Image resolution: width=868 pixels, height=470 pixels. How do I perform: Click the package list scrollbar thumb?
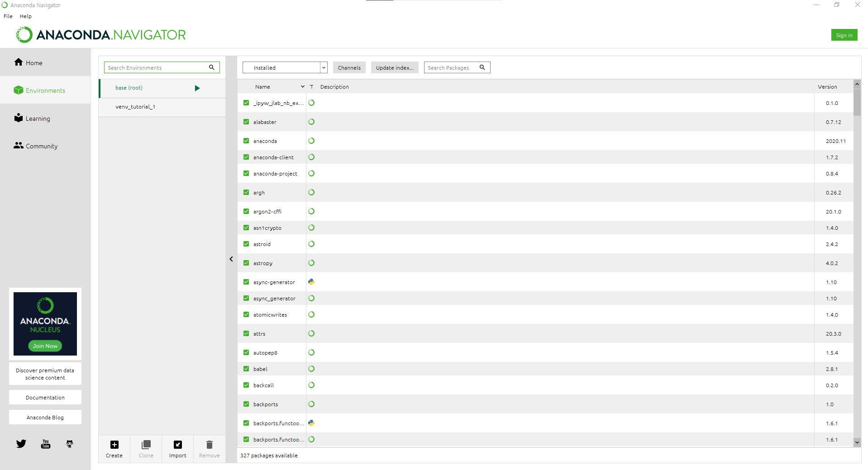857,102
